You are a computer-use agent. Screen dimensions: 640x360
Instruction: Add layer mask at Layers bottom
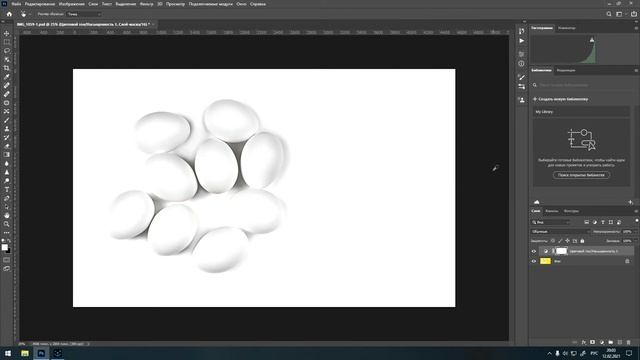(x=593, y=342)
